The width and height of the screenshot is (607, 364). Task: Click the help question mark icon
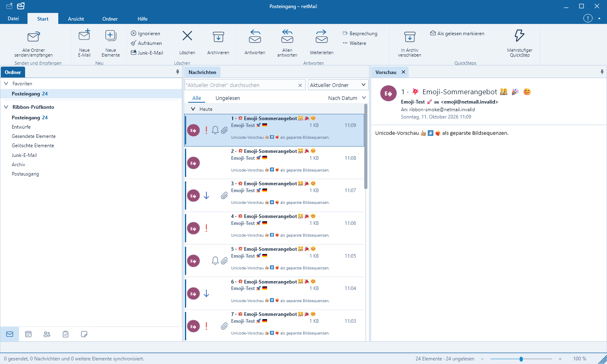(588, 19)
